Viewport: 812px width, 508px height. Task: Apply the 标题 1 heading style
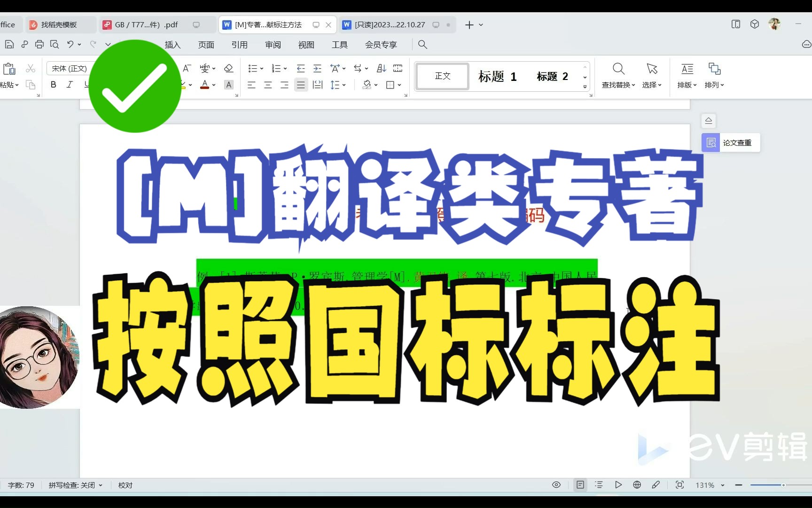coord(497,76)
